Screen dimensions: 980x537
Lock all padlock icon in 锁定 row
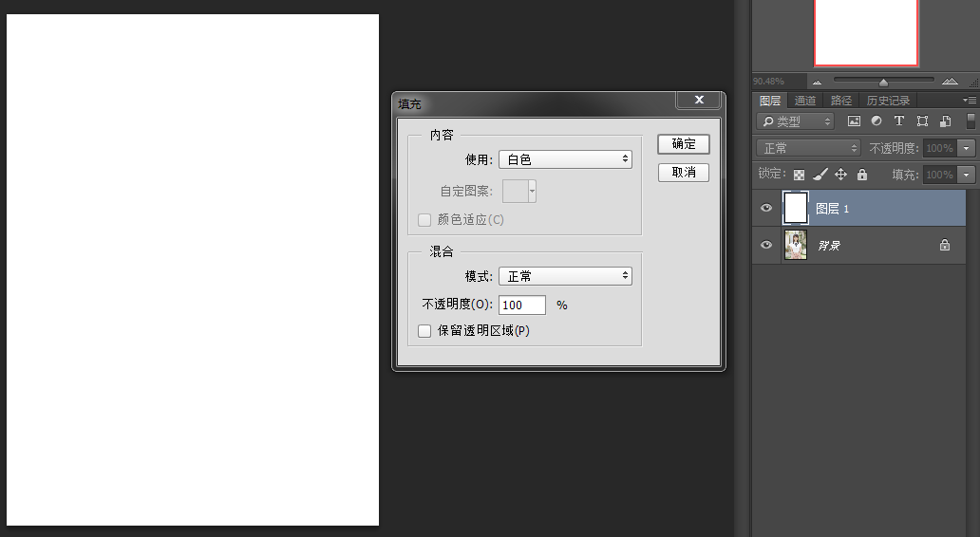tap(862, 175)
